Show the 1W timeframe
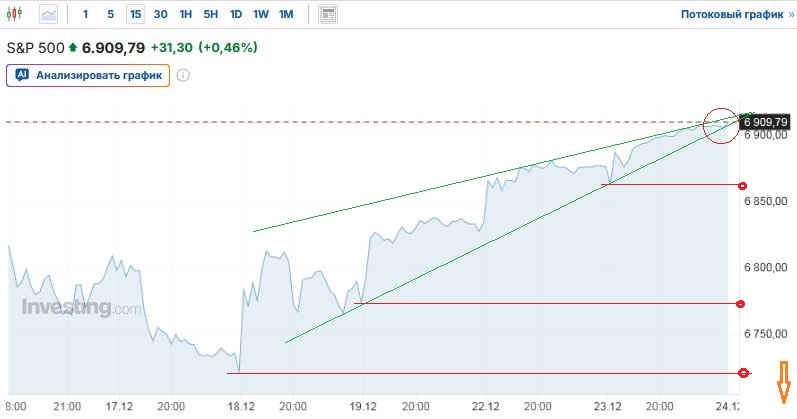Screen dimensions: 797x419 click(260, 15)
